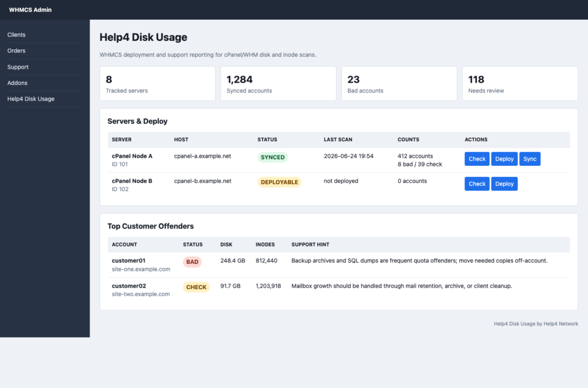
Task: Click the INODES column header
Action: pos(265,245)
